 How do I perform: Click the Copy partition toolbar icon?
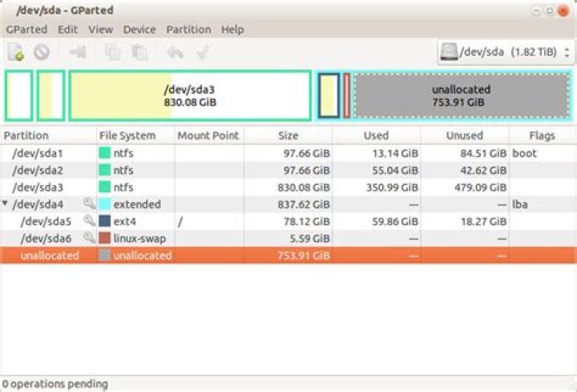click(x=113, y=52)
